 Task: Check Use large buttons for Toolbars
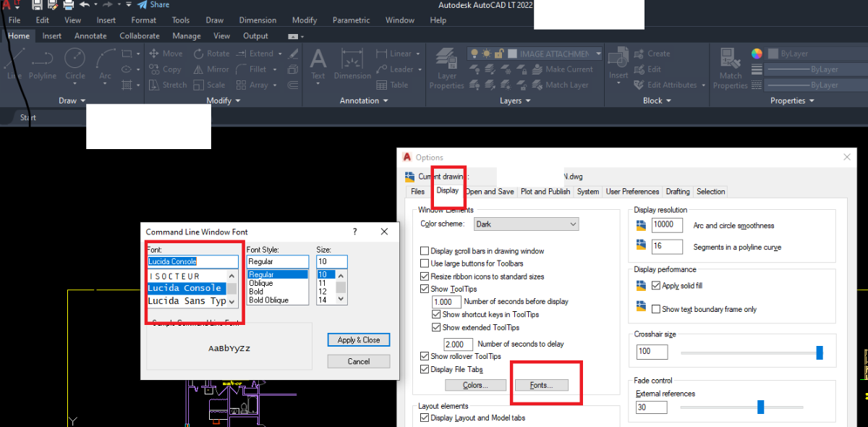point(425,263)
